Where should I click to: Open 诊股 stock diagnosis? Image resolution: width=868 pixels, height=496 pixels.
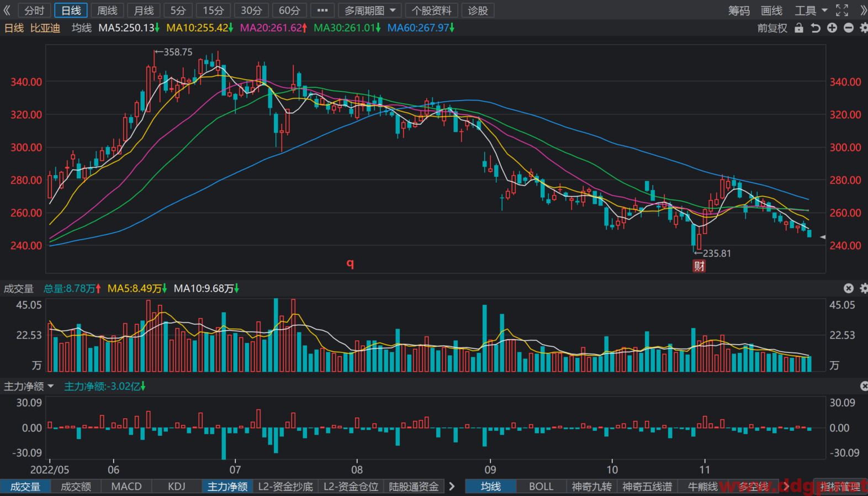click(478, 10)
